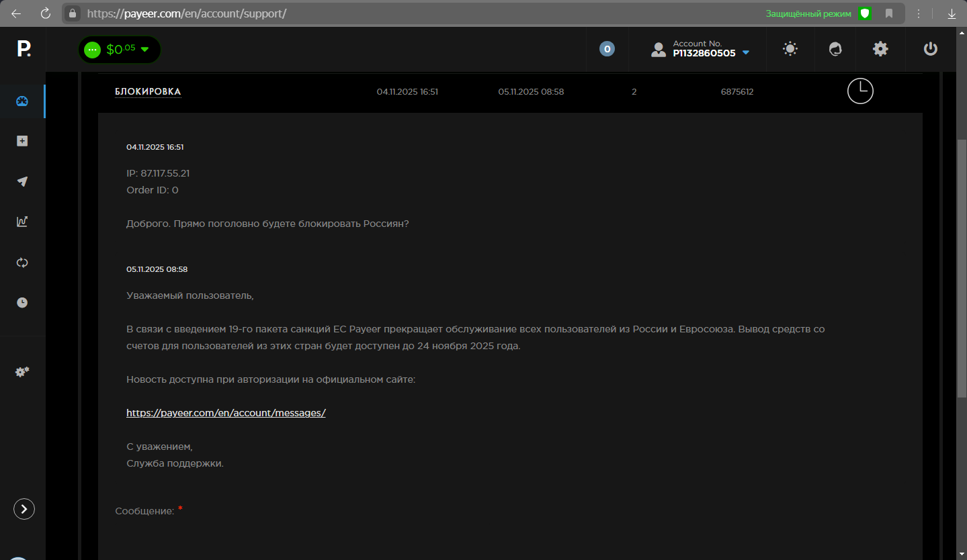
Task: Open the history clock icon in sidebar
Action: click(x=22, y=303)
